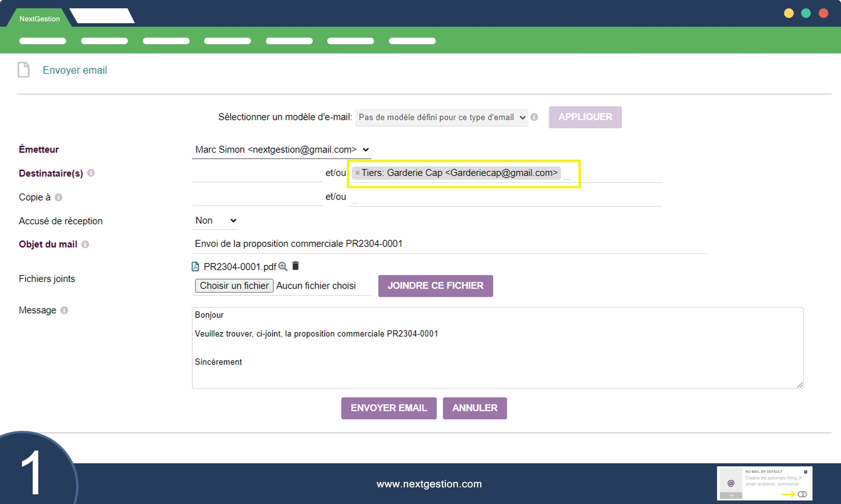Screen dimensions: 841x504
Task: Click info icon next to Message label
Action: (x=64, y=310)
